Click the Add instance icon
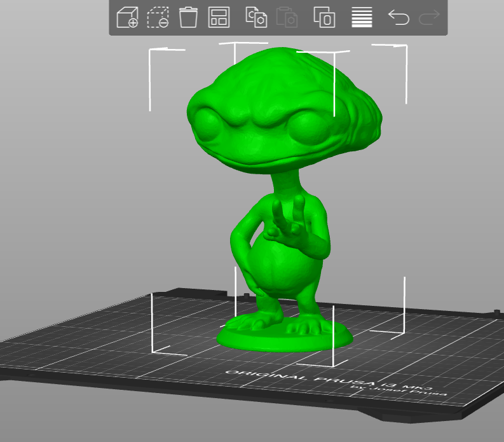The width and height of the screenshot is (504, 442). (324, 17)
